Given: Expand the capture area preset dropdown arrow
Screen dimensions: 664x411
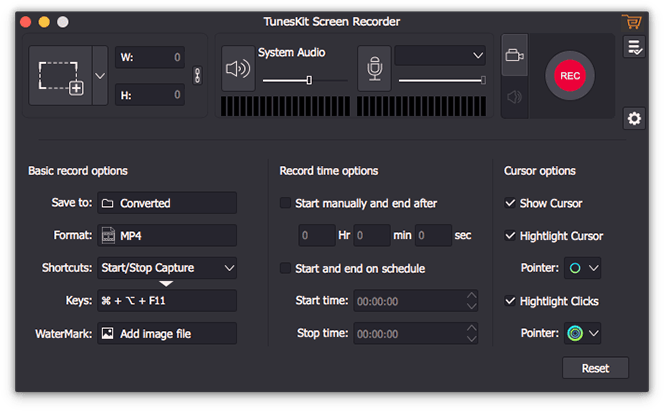Looking at the screenshot, I should click(100, 76).
